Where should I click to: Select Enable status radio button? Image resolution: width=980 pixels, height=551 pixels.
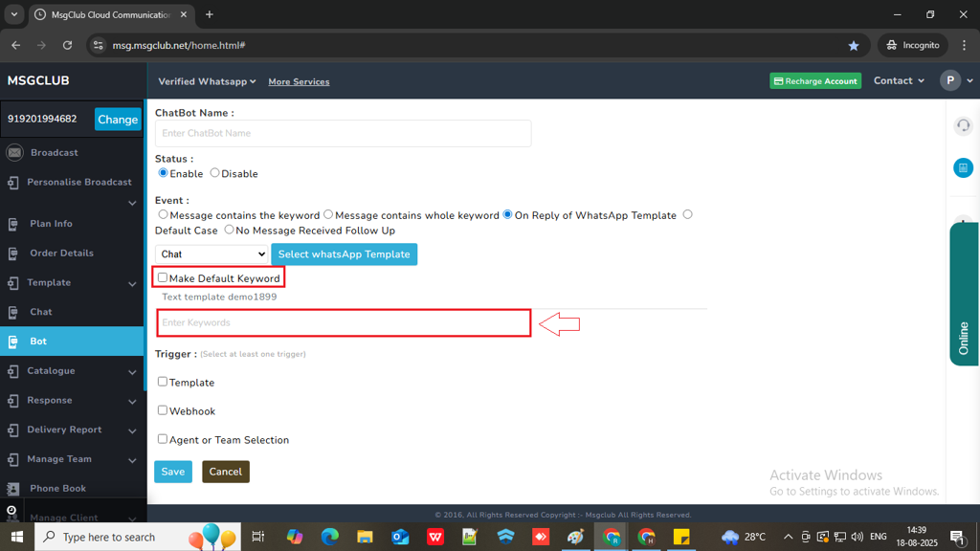point(163,173)
